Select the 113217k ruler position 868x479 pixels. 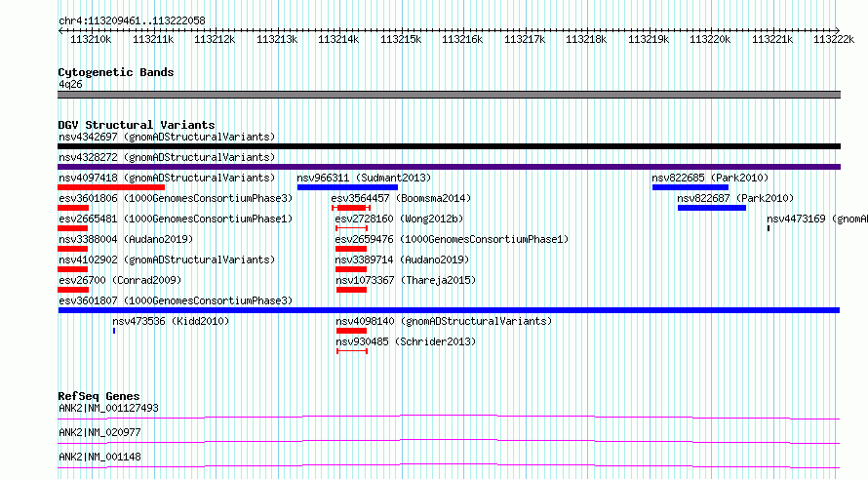click(x=525, y=39)
